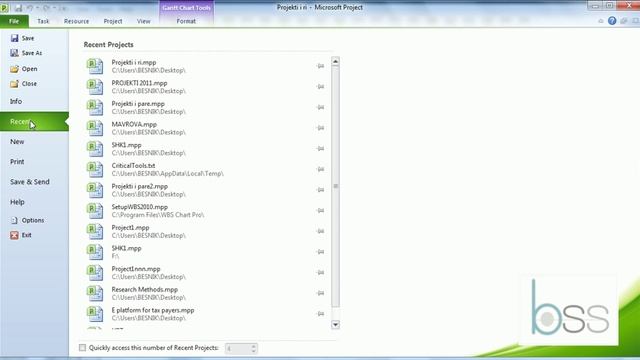The height and width of the screenshot is (360, 640).
Task: Pin E platform for tax payers.mpp
Action: click(x=320, y=313)
